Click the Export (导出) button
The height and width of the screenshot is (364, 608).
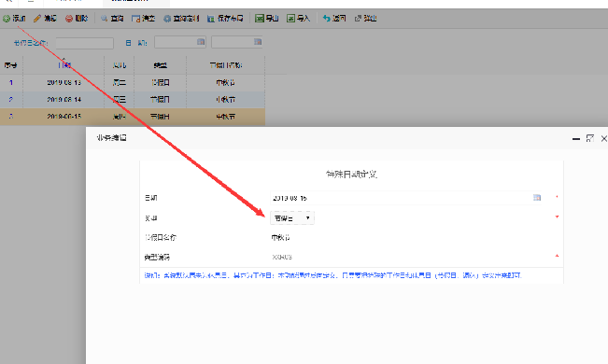click(x=267, y=19)
